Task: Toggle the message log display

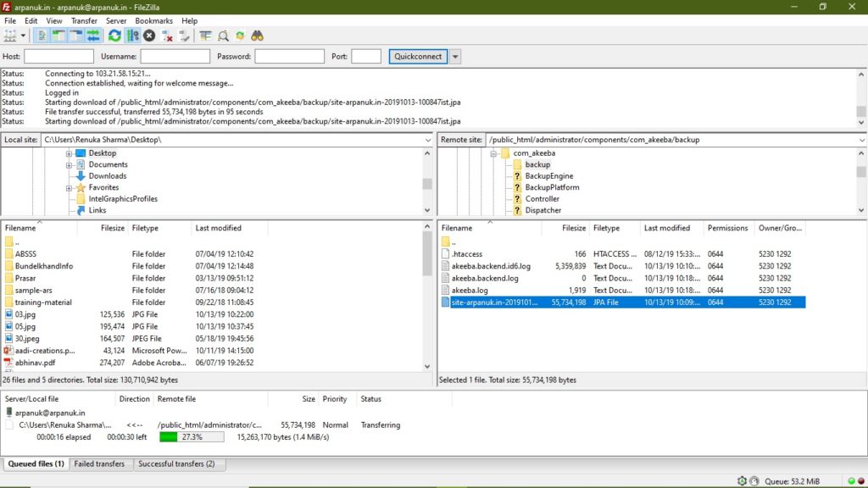Action: tap(42, 36)
